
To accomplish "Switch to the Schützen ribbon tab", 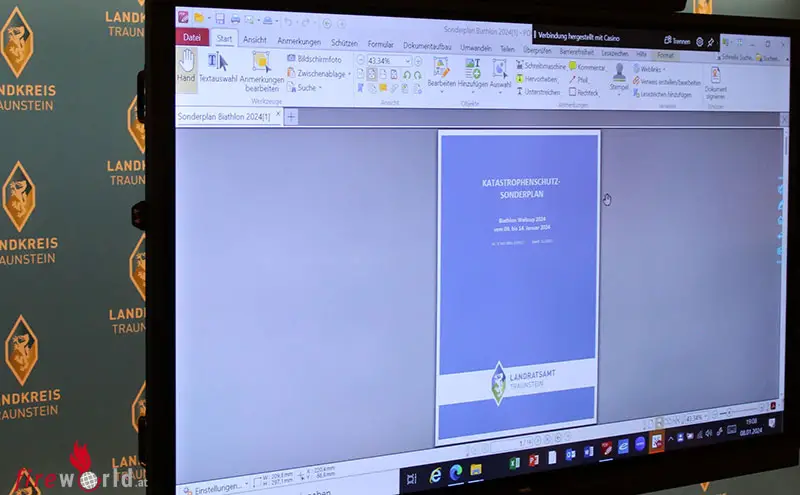I will [344, 43].
